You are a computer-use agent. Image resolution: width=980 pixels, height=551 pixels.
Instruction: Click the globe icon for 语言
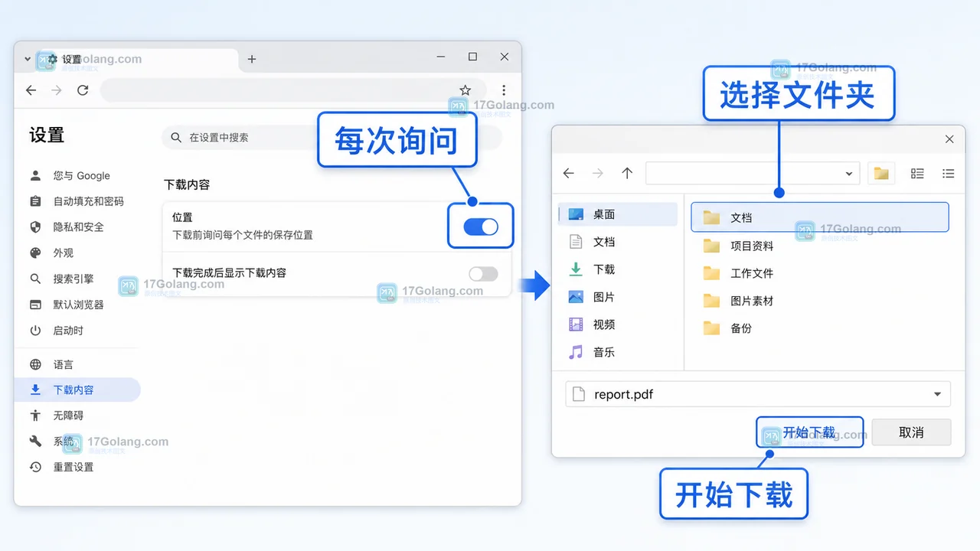pos(35,365)
